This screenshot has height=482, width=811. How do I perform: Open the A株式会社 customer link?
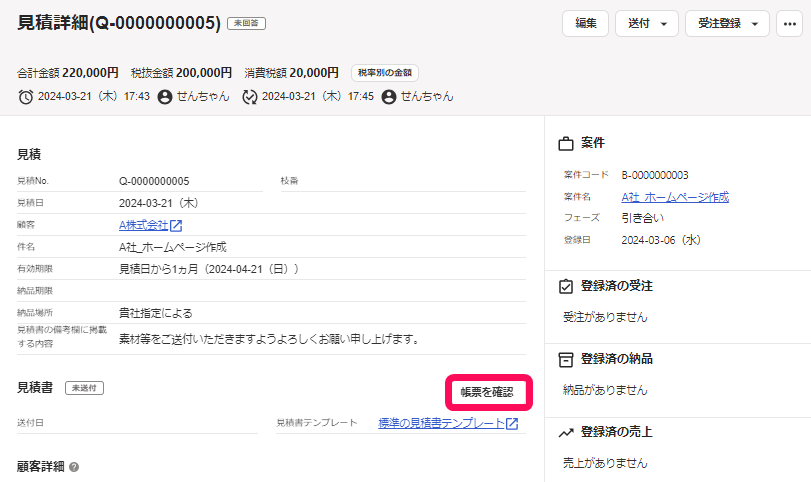click(143, 225)
